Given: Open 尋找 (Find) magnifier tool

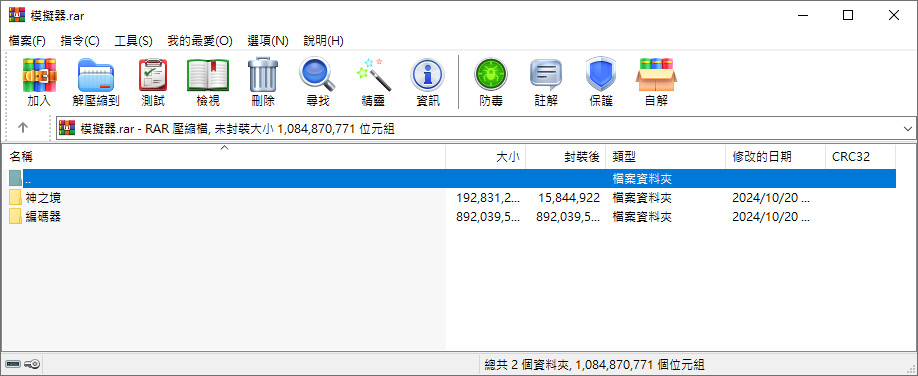Looking at the screenshot, I should pos(317,75).
